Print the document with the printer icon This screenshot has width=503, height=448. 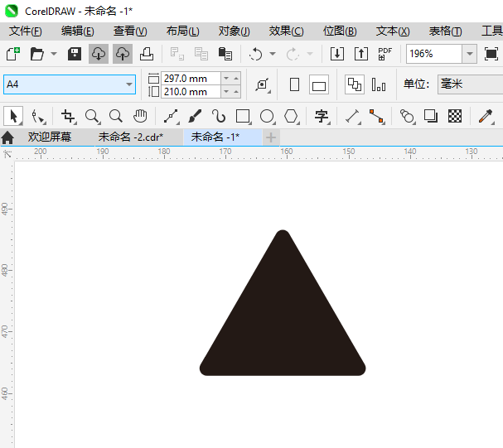pos(147,54)
